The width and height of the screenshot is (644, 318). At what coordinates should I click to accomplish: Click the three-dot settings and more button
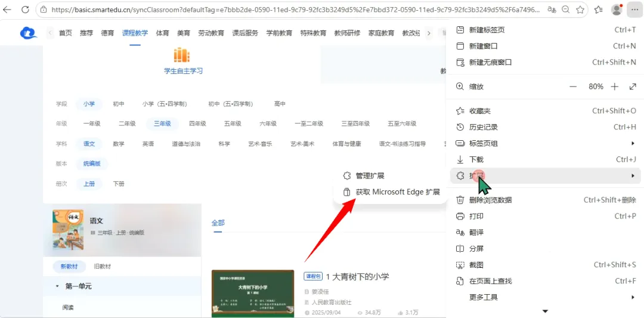[634, 10]
